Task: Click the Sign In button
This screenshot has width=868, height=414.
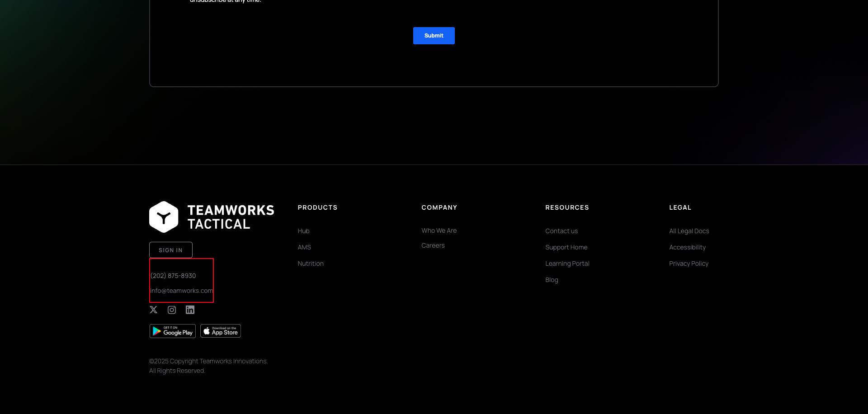Action: point(170,249)
